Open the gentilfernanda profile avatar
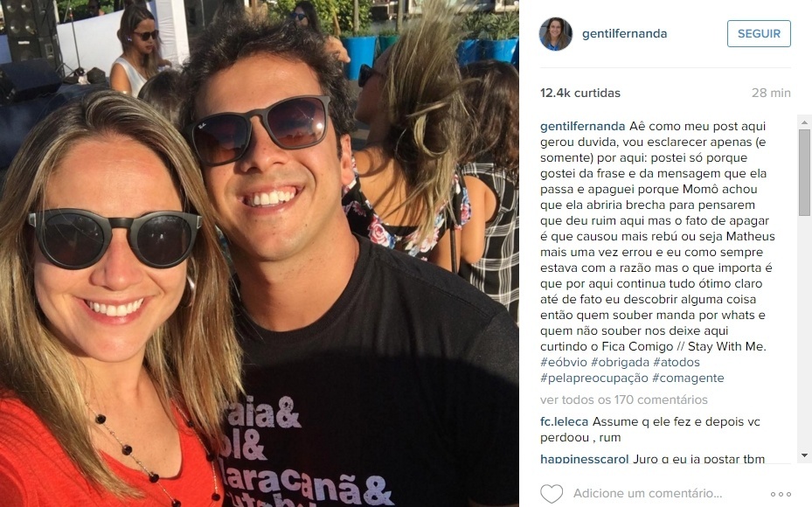The image size is (812, 507). (556, 34)
